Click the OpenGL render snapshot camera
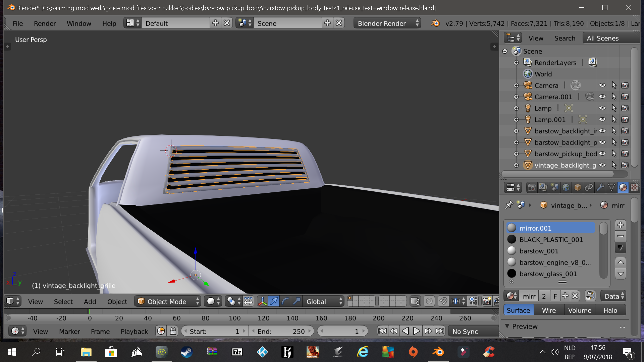Screen dimensions: 644x362 click(486, 301)
